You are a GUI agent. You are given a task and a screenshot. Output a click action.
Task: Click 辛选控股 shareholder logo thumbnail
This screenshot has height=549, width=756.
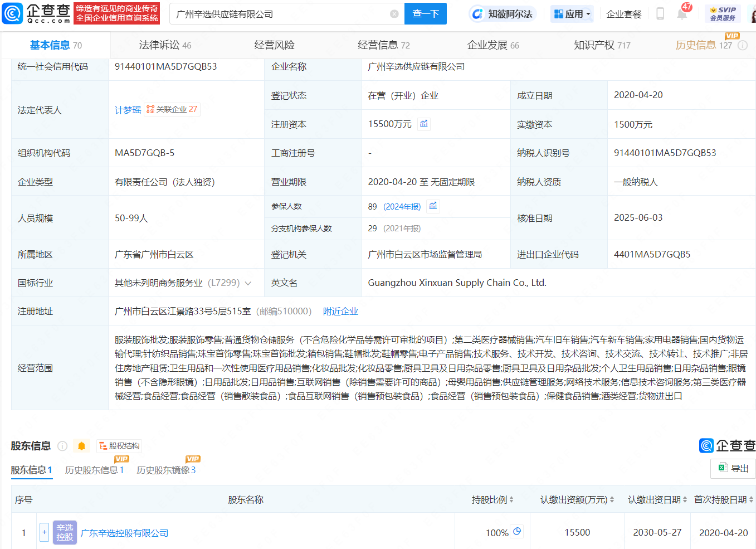[x=65, y=532]
